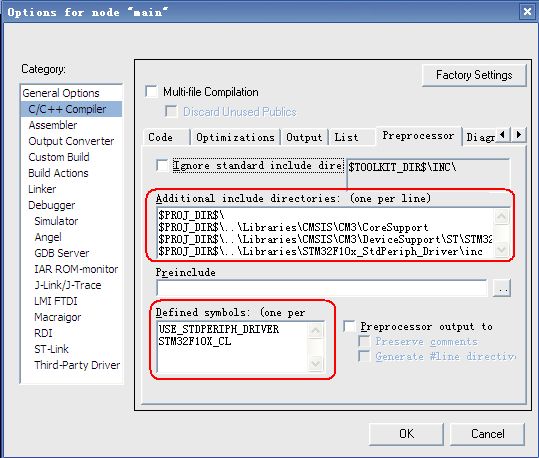The width and height of the screenshot is (539, 458).
Task: Click the Preinclude input field
Action: point(322,287)
